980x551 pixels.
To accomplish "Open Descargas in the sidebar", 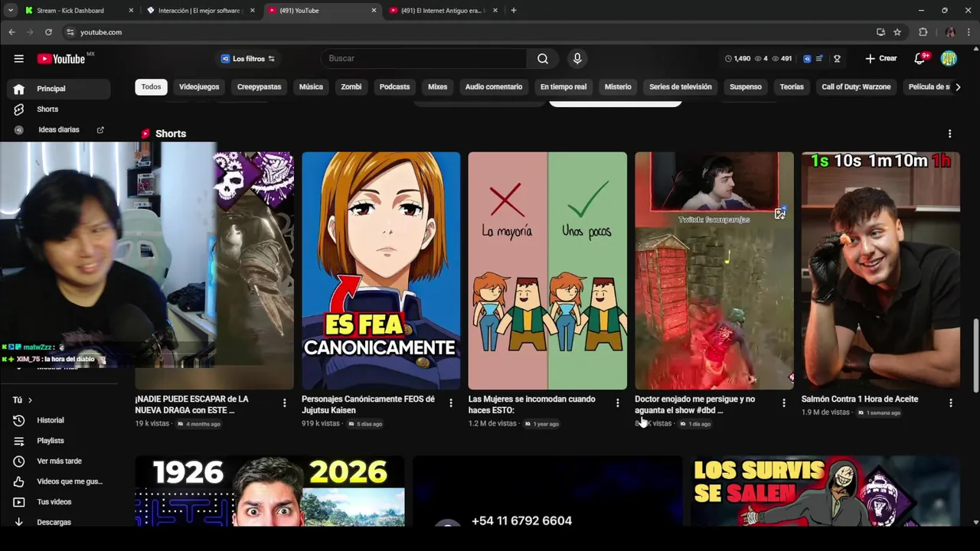I will click(x=55, y=522).
